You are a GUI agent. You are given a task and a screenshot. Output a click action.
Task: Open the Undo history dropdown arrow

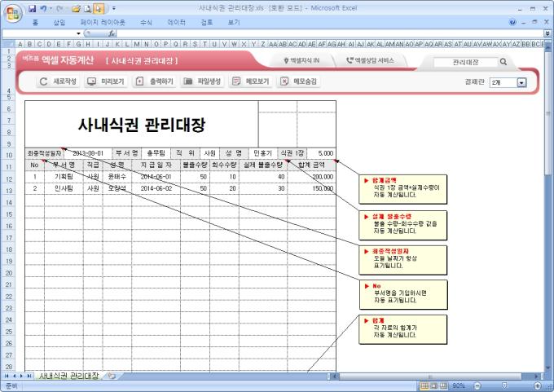pos(51,8)
